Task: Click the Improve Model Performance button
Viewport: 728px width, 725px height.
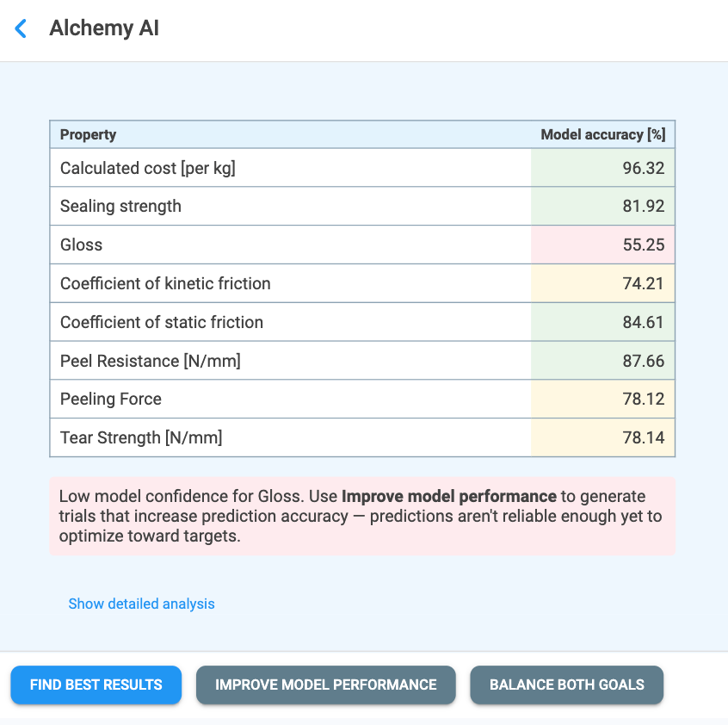Action: pos(326,685)
